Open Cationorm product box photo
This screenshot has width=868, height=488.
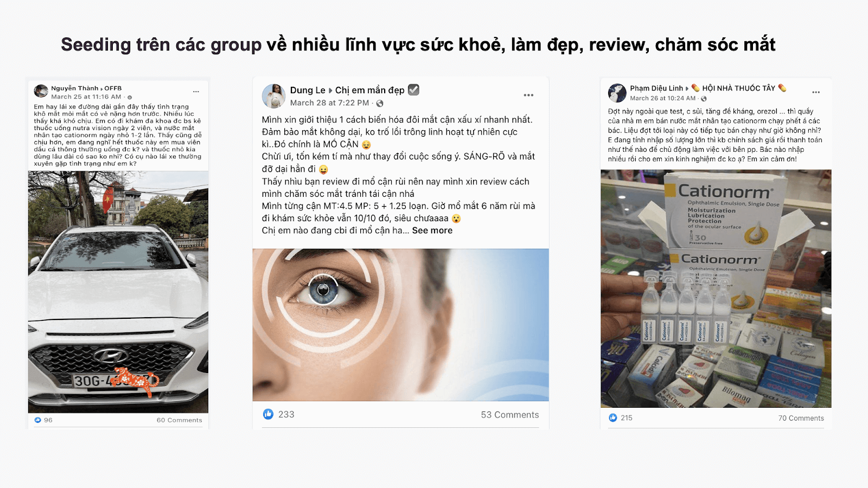click(x=716, y=288)
